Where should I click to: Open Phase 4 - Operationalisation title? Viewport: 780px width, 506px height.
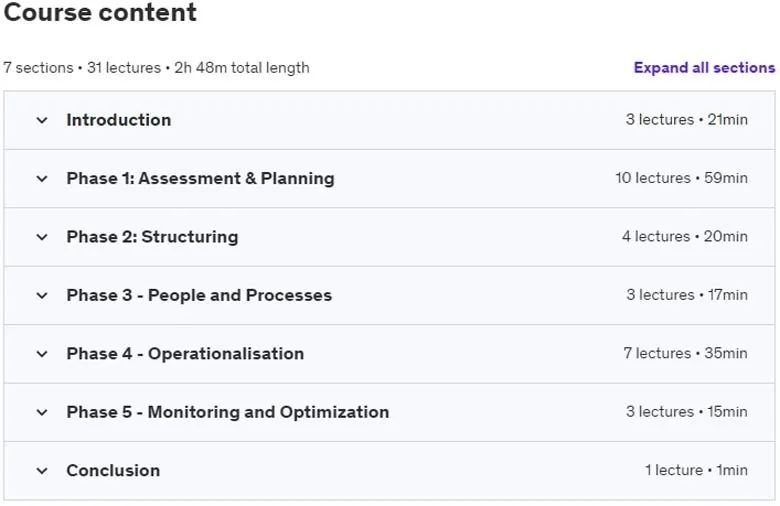185,354
